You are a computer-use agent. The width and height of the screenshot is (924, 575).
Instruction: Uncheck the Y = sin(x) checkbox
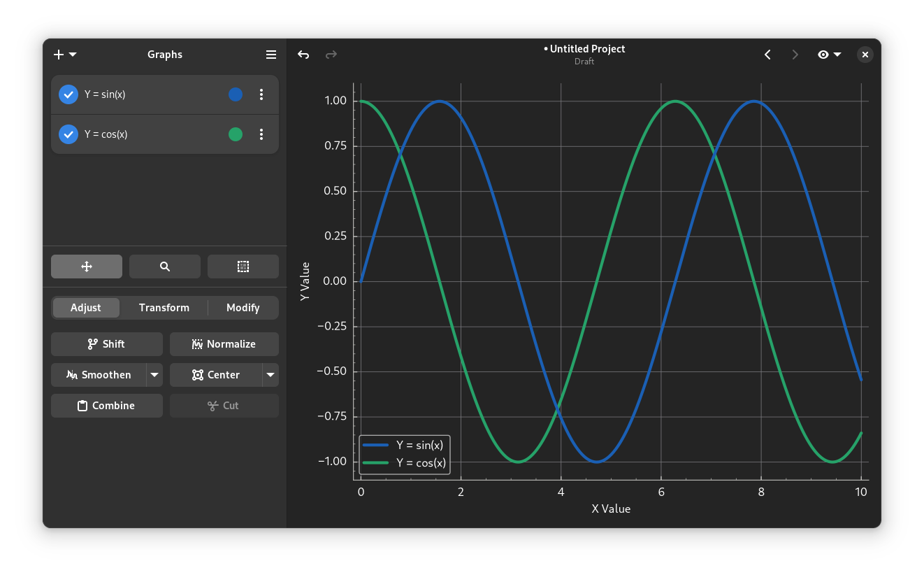click(x=68, y=94)
